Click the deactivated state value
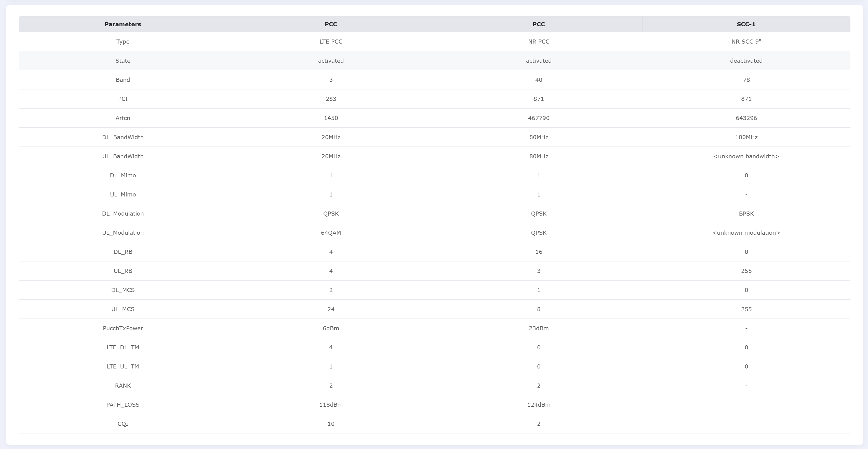Viewport: 868px width, 449px height. pos(746,61)
